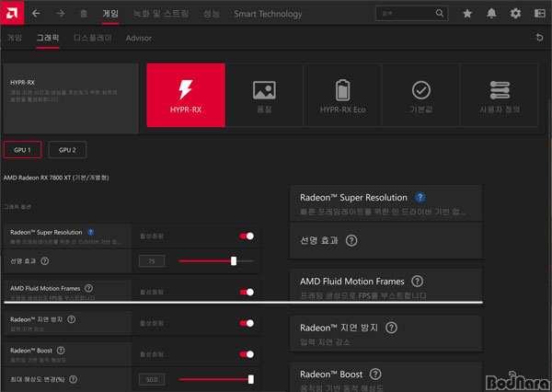The image size is (552, 392).
Task: Open the 녹화 및 스트림 tab
Action: tap(161, 14)
